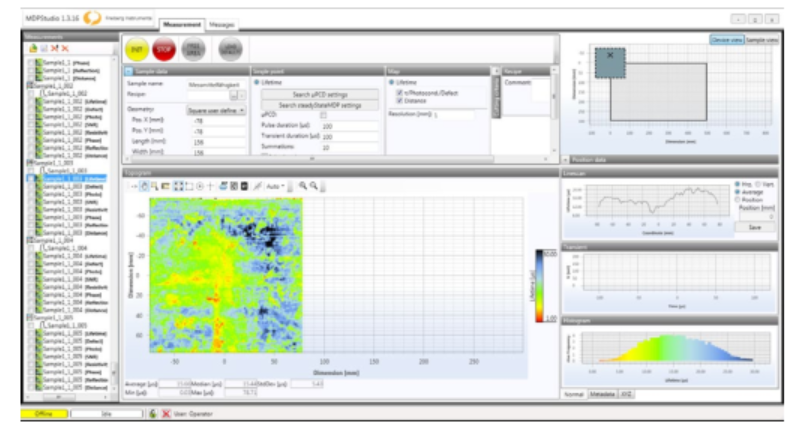The width and height of the screenshot is (805, 430).
Task: Click the gray Load Sample round button
Action: coord(230,48)
